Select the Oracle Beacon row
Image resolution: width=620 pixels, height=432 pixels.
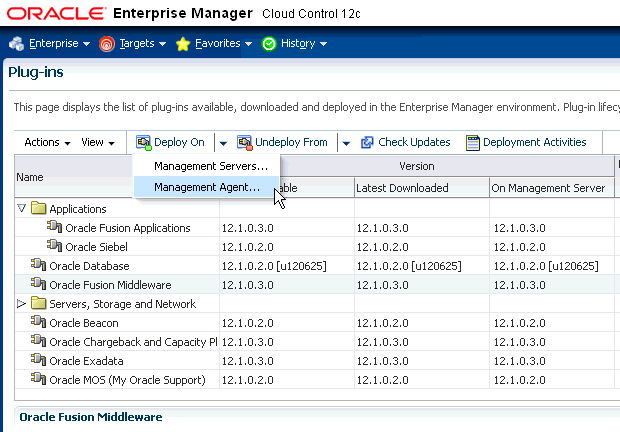point(314,323)
